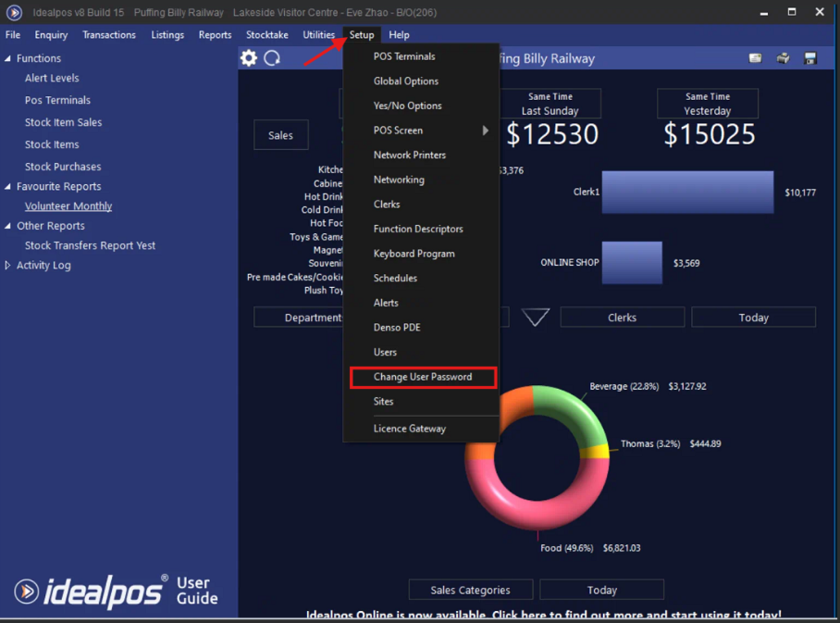This screenshot has height=623, width=840.
Task: Click the Today button beside Sales Categories
Action: [602, 590]
